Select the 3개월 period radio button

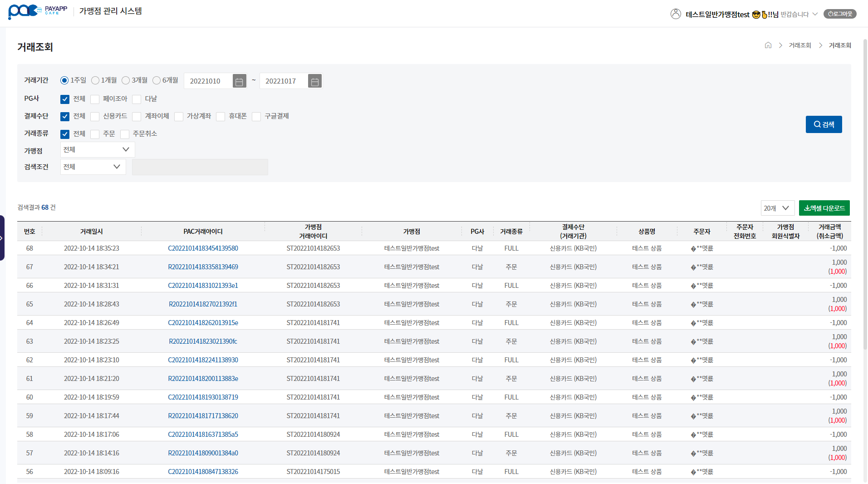(126, 80)
